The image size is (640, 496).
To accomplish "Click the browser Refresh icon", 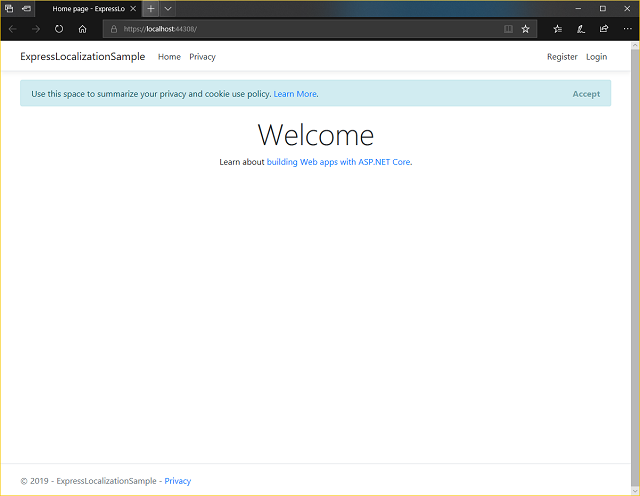I will 59,29.
